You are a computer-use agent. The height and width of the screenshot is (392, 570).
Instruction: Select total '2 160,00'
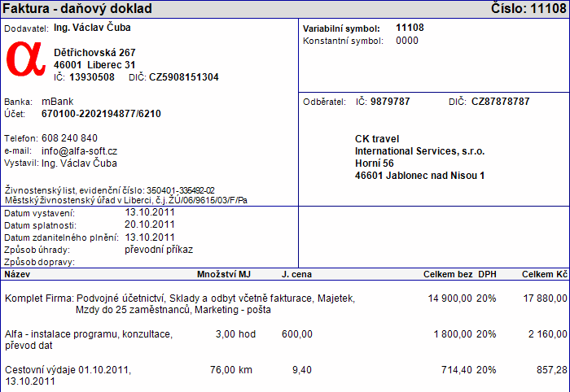point(548,334)
